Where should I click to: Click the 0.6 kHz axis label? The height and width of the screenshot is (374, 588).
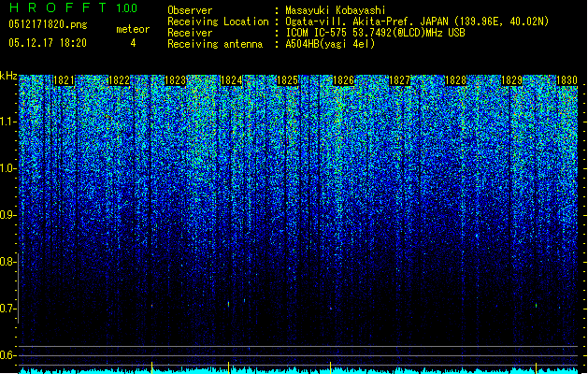pyautogui.click(x=8, y=355)
